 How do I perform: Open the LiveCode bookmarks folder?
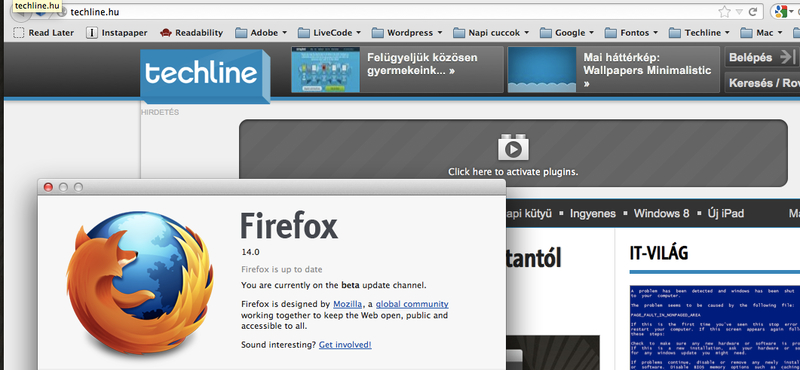point(330,33)
